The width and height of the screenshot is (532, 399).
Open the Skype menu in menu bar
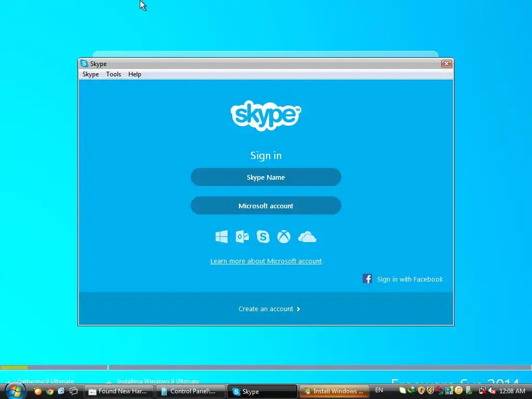(90, 74)
